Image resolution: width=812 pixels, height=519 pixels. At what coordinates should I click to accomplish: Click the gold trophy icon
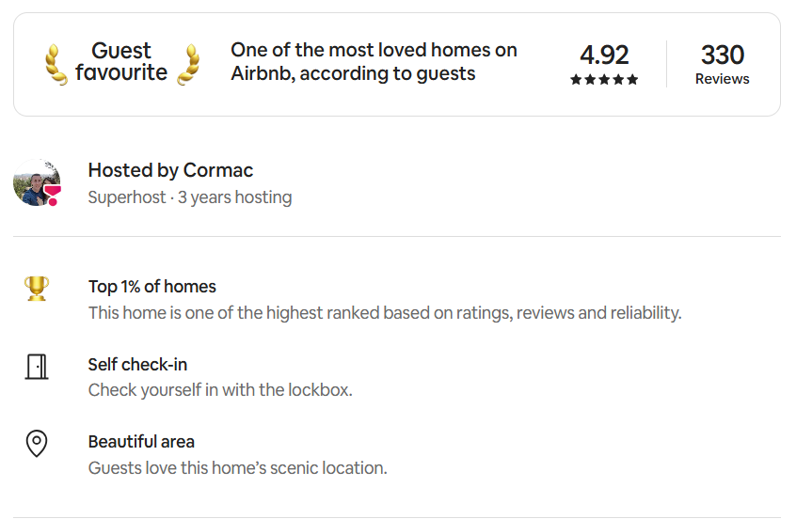[37, 288]
